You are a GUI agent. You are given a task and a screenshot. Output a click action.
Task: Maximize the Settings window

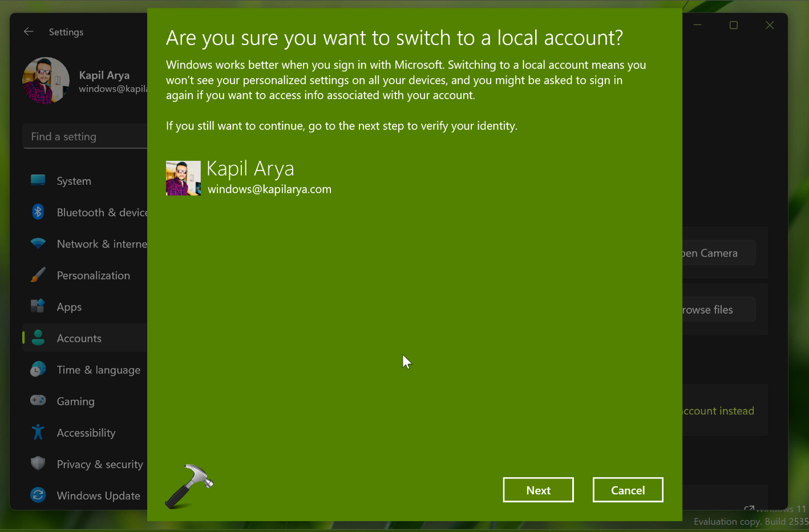(x=734, y=25)
